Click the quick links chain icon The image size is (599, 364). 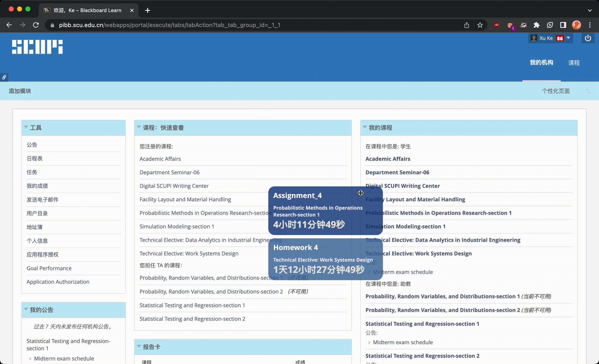point(4,77)
